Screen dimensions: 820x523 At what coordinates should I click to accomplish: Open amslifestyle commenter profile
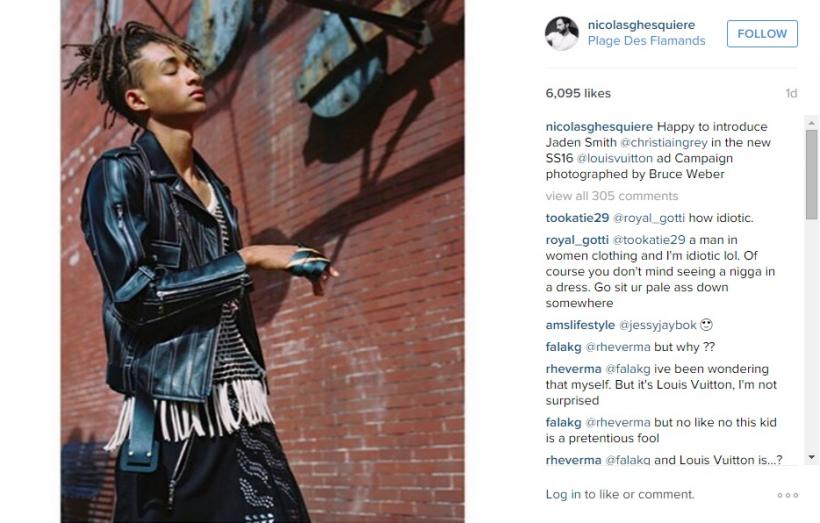click(x=580, y=325)
